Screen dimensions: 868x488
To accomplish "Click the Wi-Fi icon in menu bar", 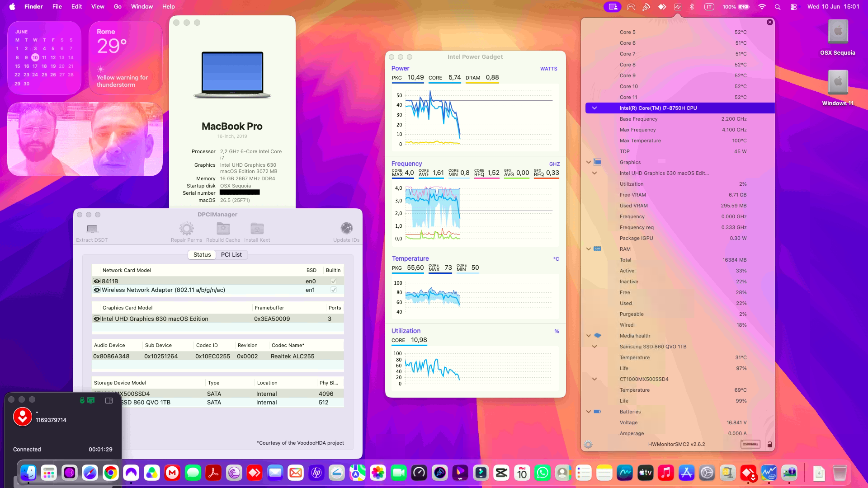I will [x=762, y=7].
